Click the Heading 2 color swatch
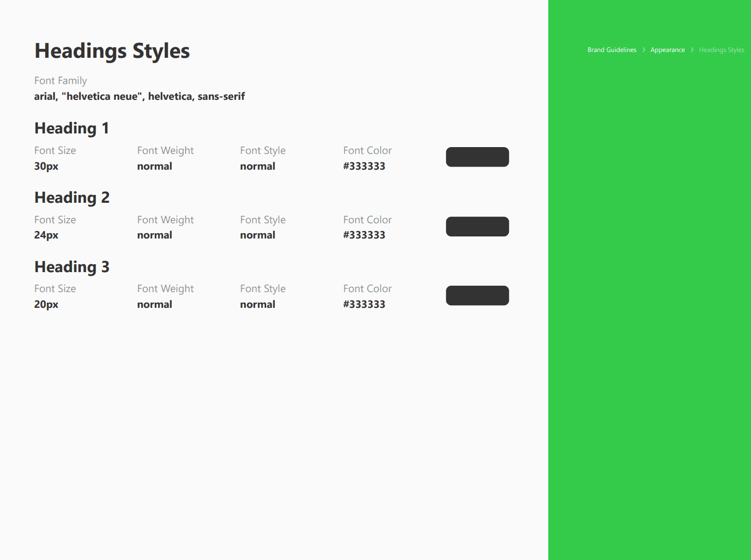 tap(477, 226)
